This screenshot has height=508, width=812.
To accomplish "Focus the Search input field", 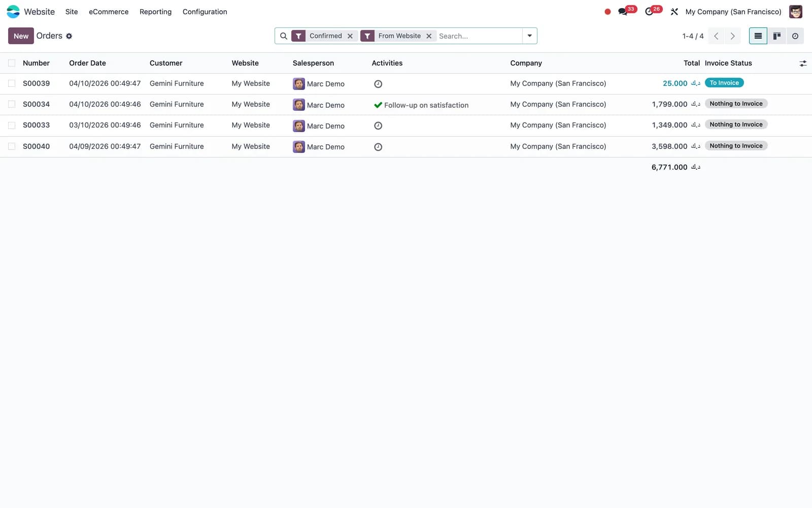I will [x=479, y=36].
